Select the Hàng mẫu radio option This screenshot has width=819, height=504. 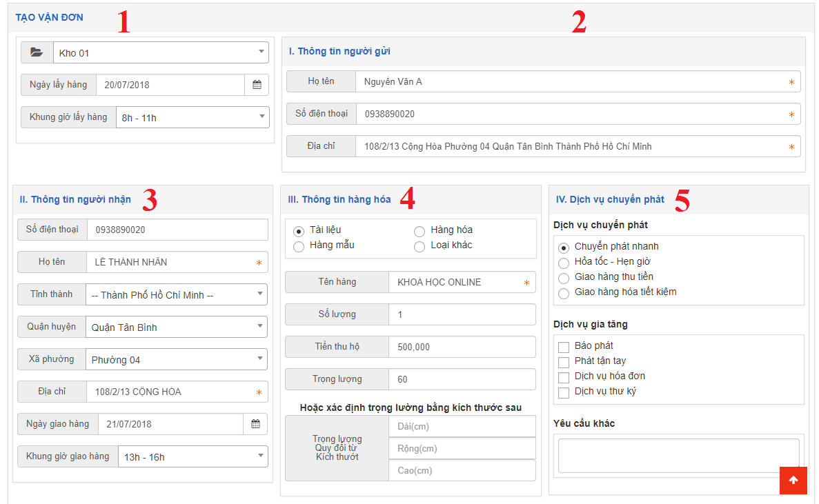(299, 246)
